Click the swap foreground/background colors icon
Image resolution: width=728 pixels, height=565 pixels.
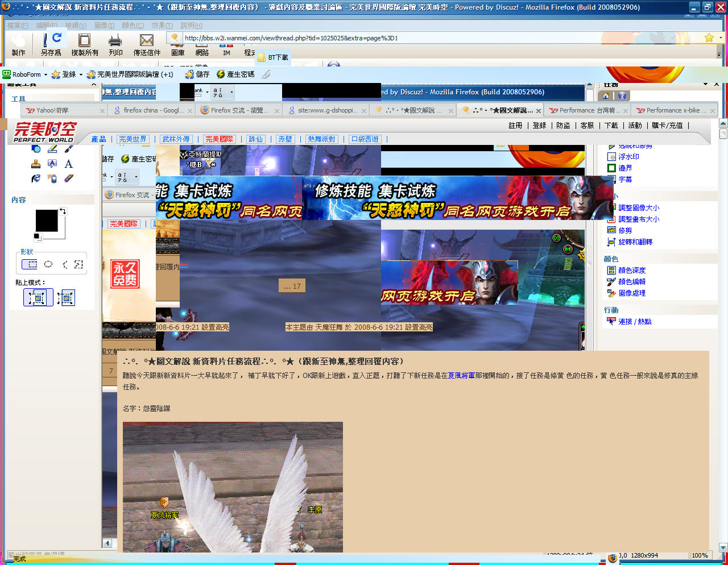[x=63, y=211]
